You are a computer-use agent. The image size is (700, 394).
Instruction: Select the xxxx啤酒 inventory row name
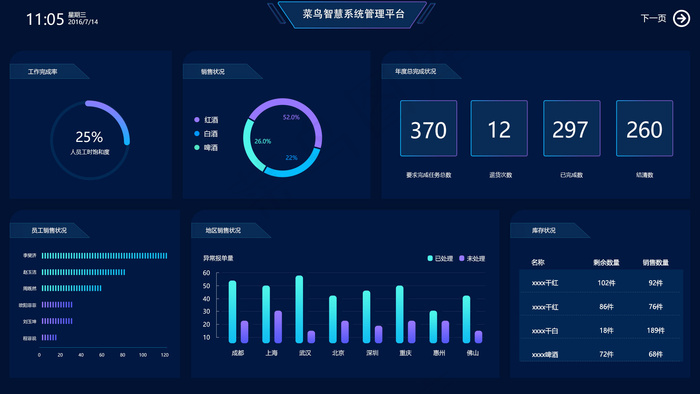[x=545, y=355]
